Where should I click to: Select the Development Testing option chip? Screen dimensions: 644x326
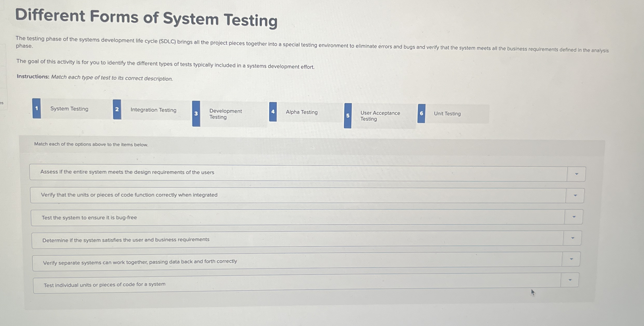[x=225, y=114]
